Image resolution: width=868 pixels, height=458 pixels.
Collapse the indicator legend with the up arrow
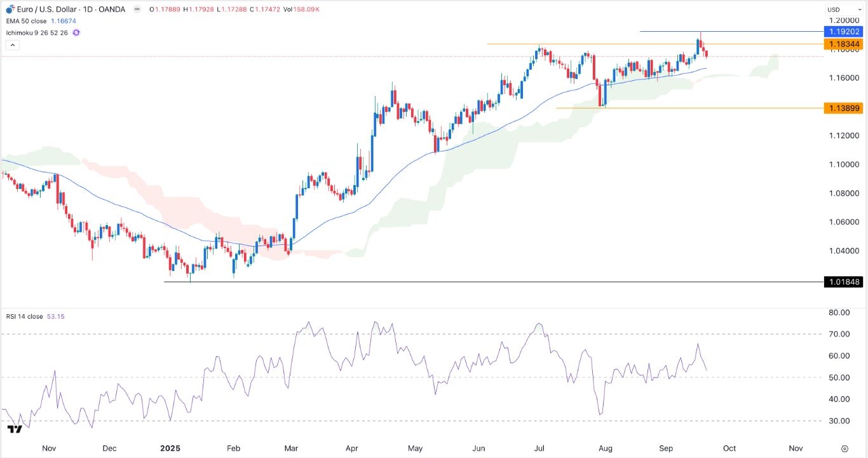pyautogui.click(x=12, y=45)
